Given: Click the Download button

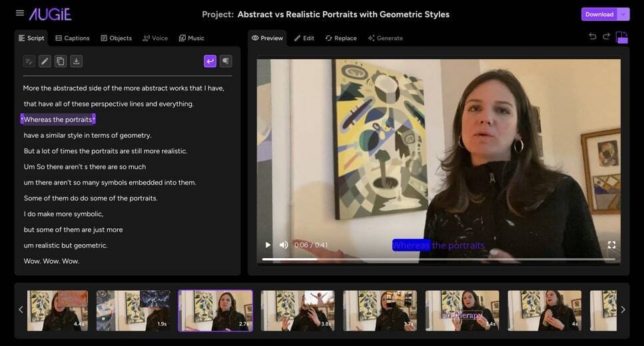Looking at the screenshot, I should (x=599, y=14).
